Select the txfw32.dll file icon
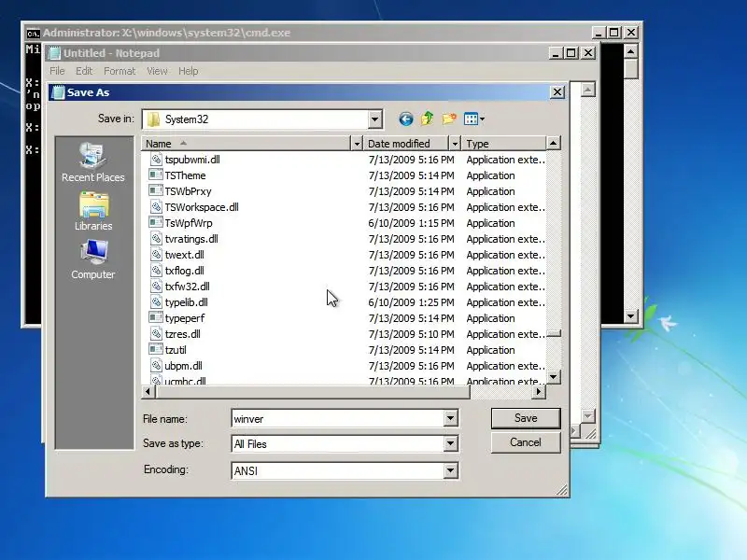 [x=156, y=287]
